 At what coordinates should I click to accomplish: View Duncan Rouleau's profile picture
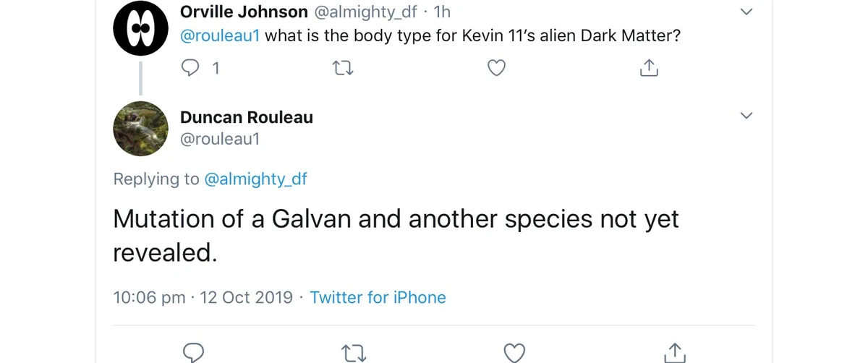click(141, 129)
